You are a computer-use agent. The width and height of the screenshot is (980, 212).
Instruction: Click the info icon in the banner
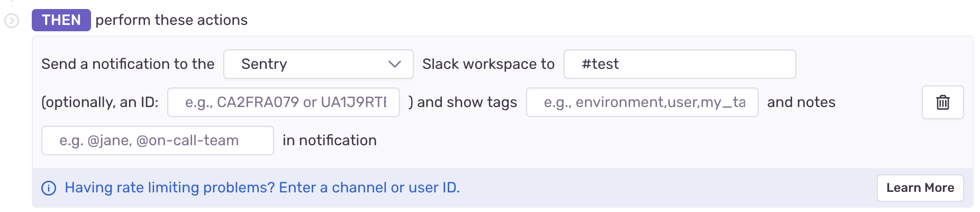click(49, 188)
